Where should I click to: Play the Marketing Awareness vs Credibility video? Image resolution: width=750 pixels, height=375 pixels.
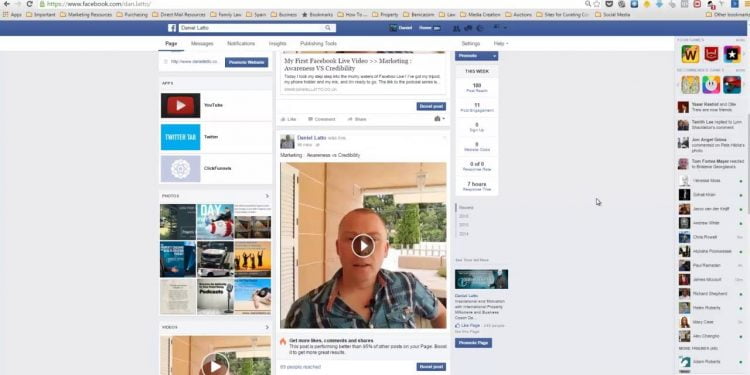point(363,246)
